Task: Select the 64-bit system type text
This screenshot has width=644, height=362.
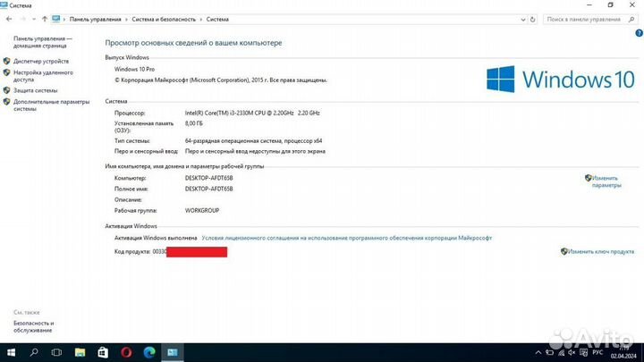Action: point(253,141)
